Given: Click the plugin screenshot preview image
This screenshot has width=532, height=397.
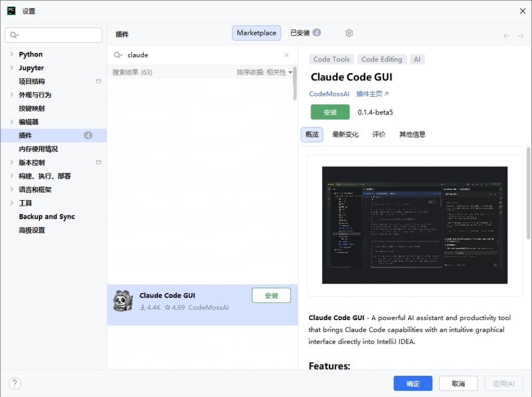Looking at the screenshot, I should tap(415, 225).
